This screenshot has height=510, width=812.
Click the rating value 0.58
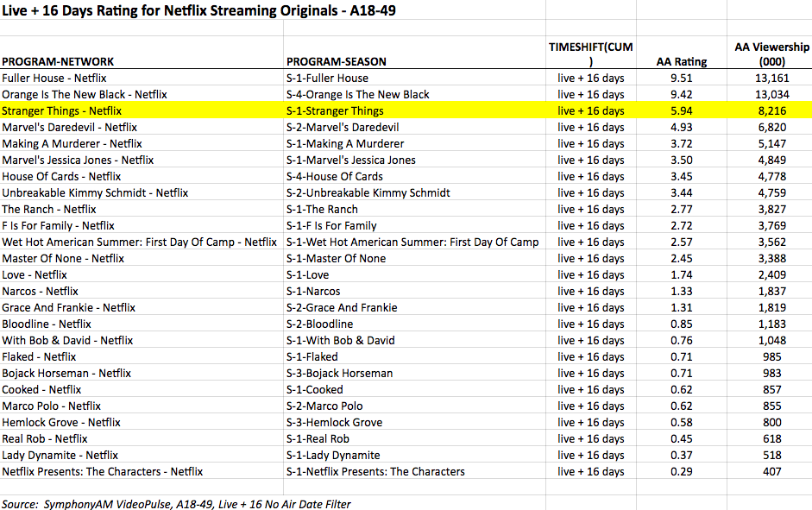[682, 423]
